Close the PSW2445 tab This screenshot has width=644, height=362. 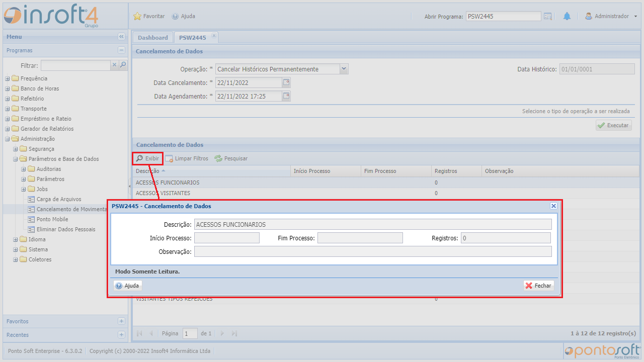pos(214,36)
